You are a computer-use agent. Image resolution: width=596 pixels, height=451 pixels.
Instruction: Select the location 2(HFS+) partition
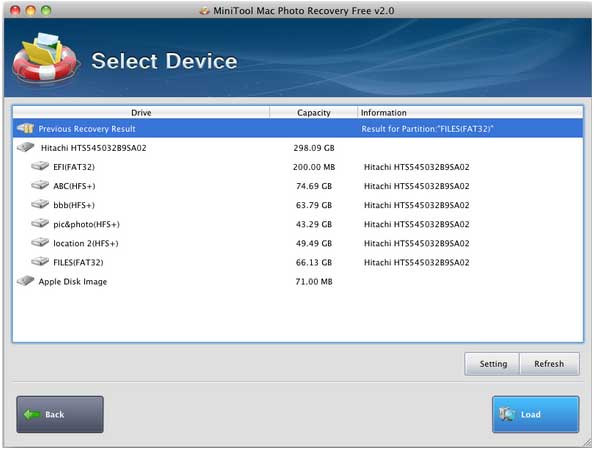coord(298,242)
